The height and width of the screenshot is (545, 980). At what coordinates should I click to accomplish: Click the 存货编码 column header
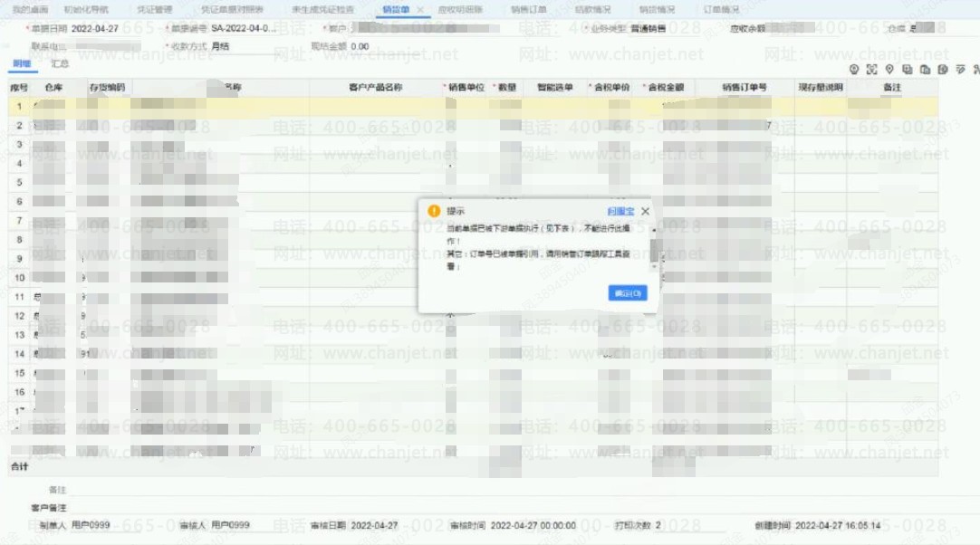click(x=107, y=88)
